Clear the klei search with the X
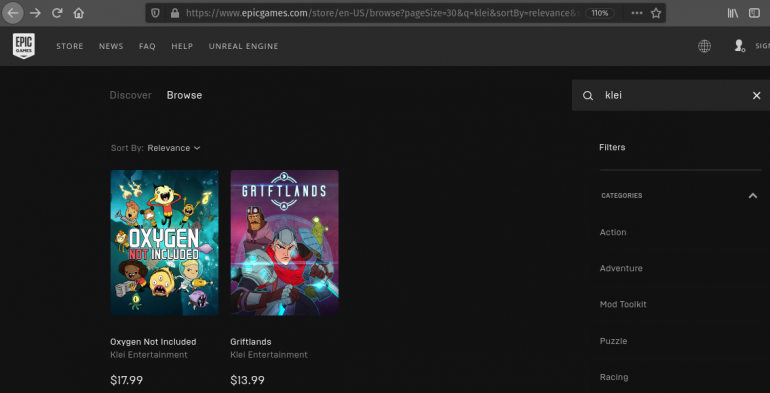Screen dimensions: 770x393 click(756, 96)
